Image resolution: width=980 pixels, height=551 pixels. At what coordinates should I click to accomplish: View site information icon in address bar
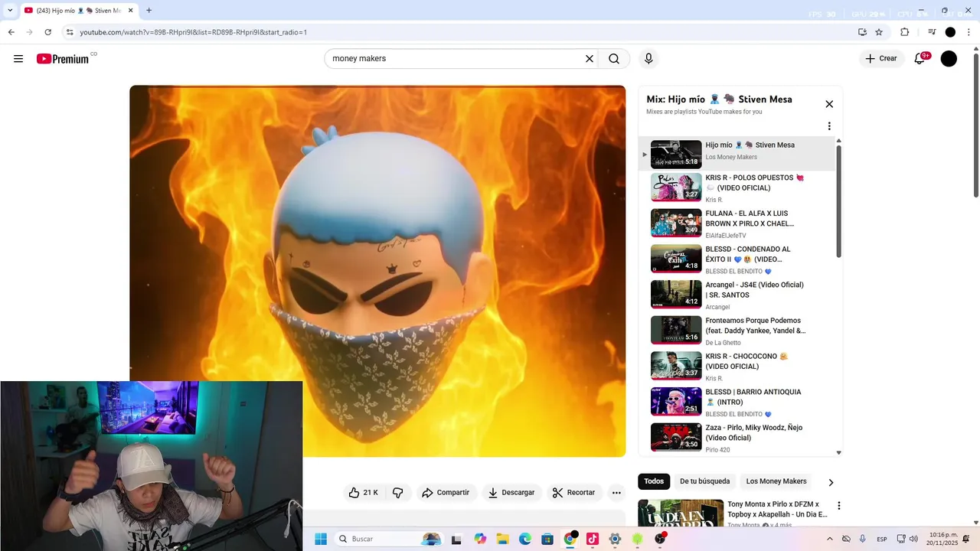(x=70, y=32)
